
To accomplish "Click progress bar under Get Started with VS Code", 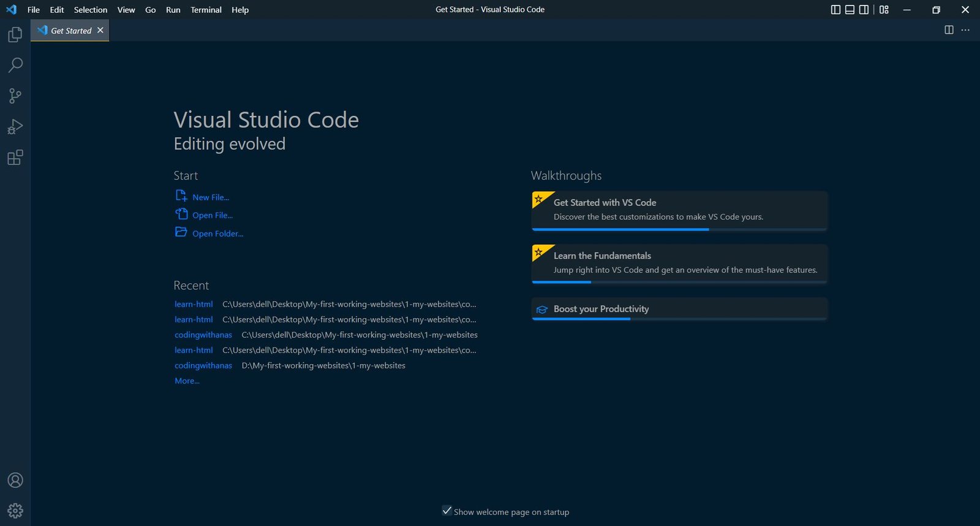I will (x=679, y=229).
